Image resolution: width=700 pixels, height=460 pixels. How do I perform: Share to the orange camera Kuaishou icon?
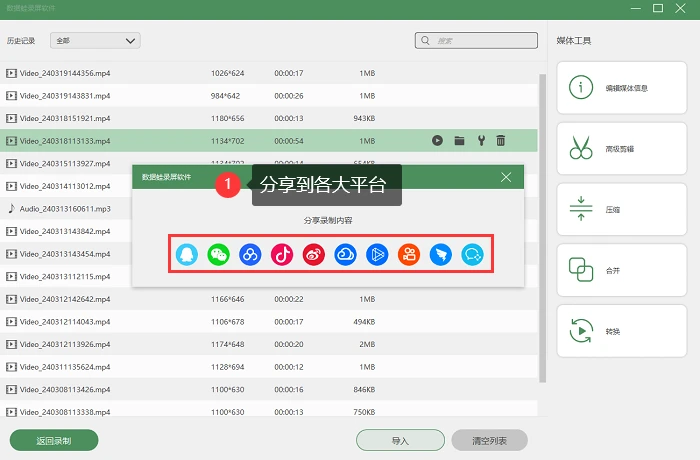tap(408, 255)
